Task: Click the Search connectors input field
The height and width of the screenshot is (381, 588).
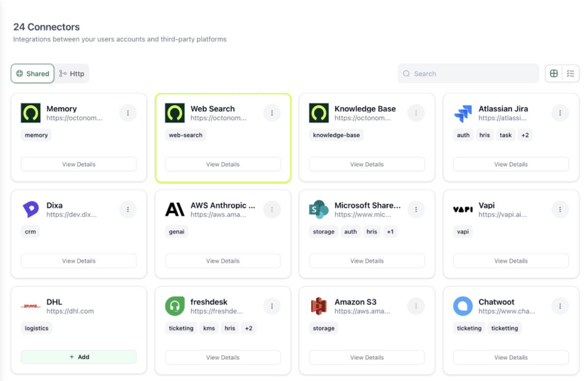Action: [468, 73]
